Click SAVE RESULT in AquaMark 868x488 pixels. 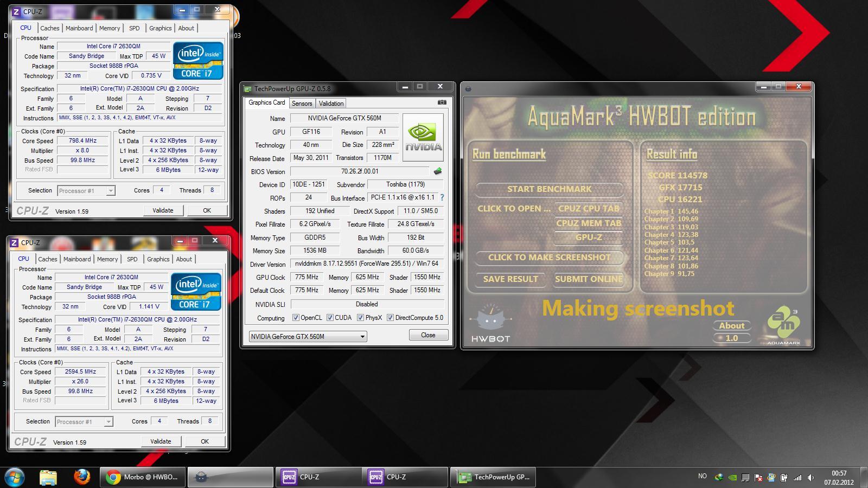click(x=510, y=279)
